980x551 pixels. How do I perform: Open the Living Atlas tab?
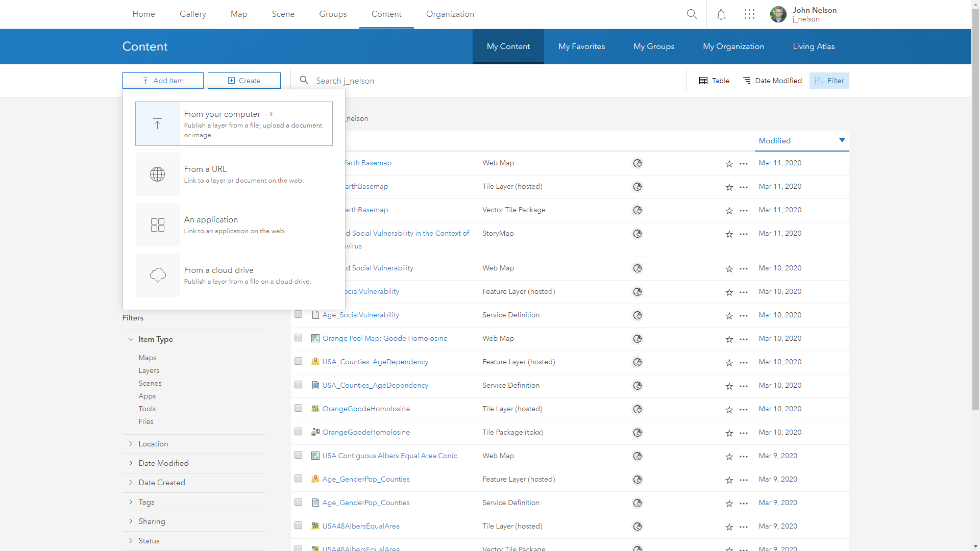click(x=814, y=46)
